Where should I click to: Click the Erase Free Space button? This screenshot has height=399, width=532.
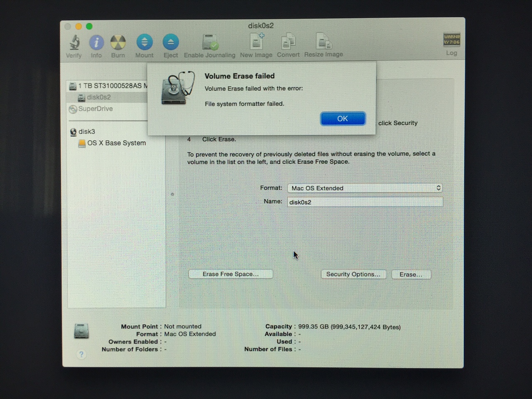pos(231,274)
